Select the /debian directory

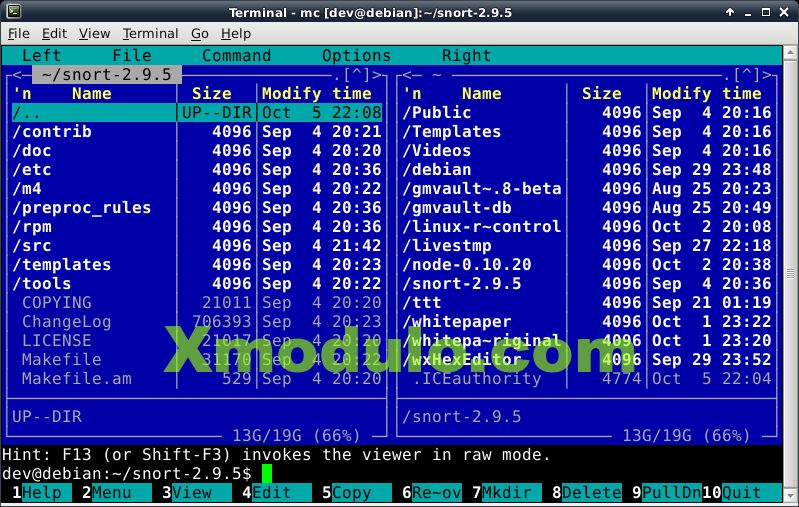pyautogui.click(x=587, y=169)
